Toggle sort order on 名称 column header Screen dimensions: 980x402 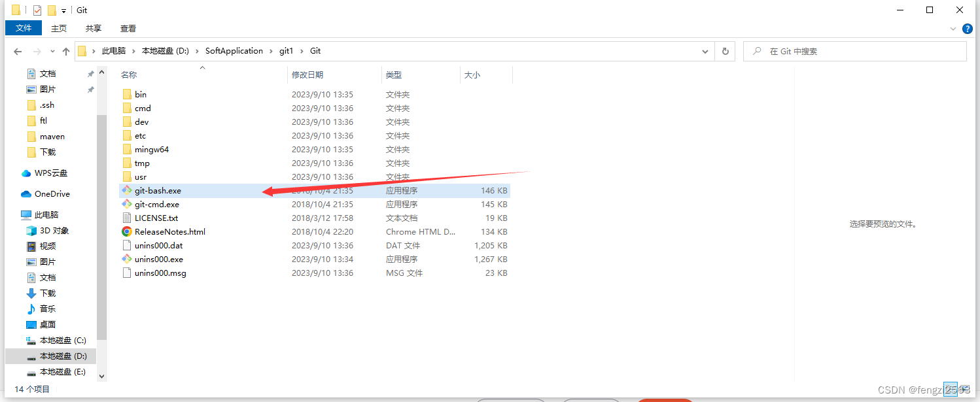point(128,75)
